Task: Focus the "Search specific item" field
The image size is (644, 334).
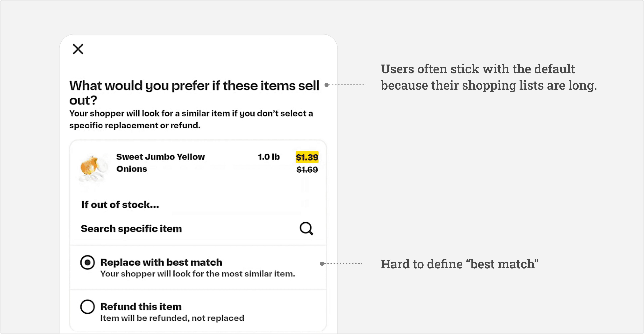Action: click(131, 229)
